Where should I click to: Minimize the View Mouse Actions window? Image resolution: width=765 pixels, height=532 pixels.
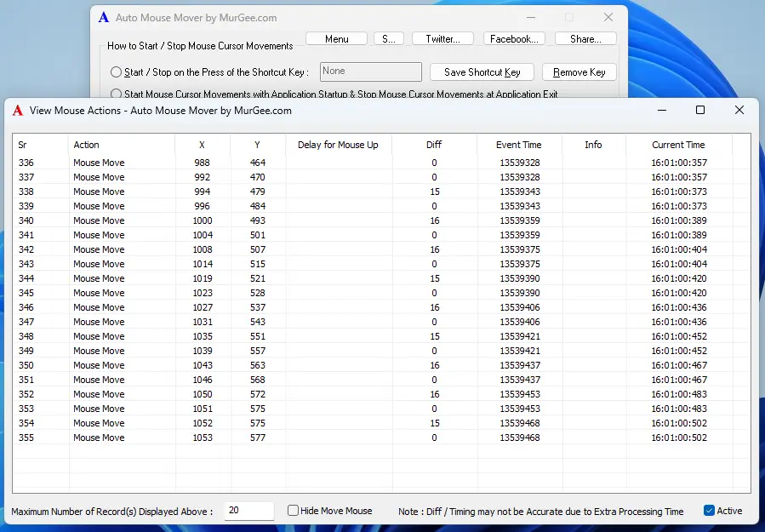661,111
